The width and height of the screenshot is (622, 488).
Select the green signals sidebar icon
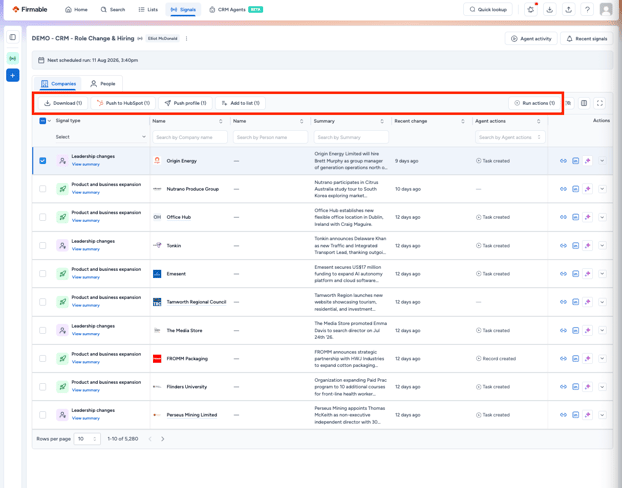coord(13,58)
